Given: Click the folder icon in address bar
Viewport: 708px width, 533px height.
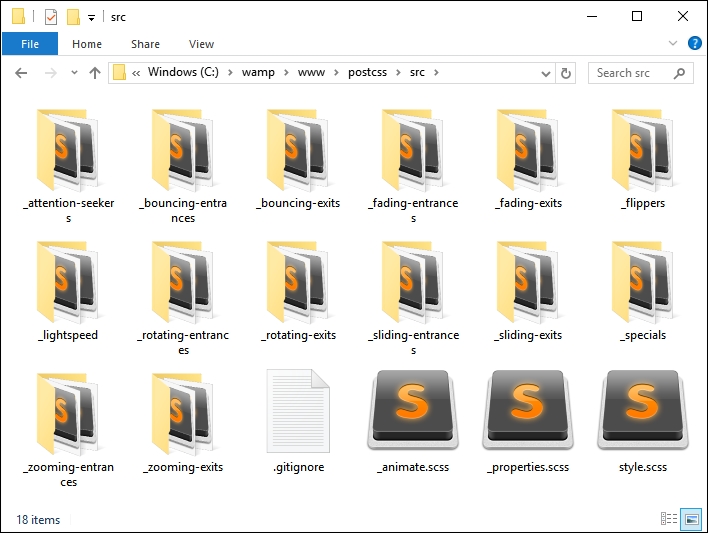Looking at the screenshot, I should (119, 72).
